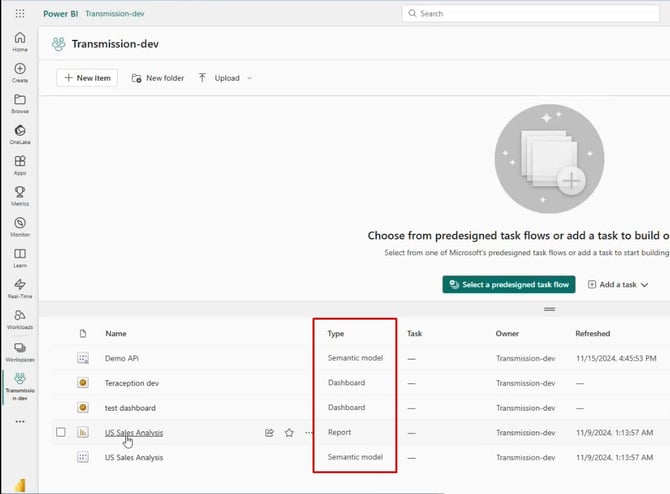Sort by the Refreshed column header
The image size is (670, 494).
pyautogui.click(x=592, y=333)
